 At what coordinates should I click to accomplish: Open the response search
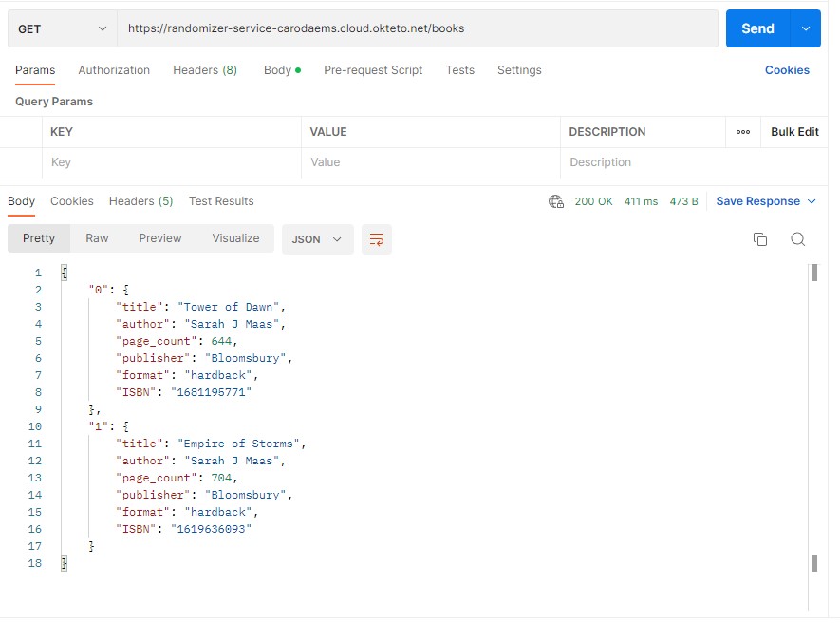click(798, 240)
